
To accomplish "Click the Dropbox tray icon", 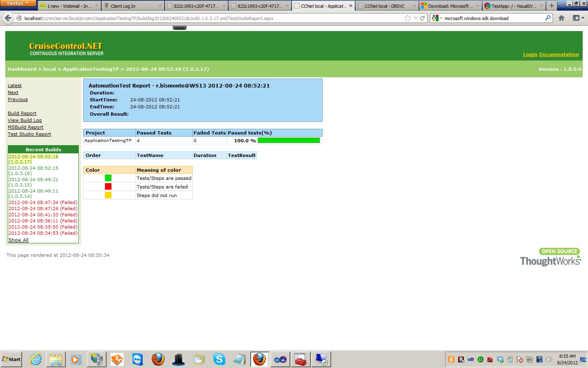I will coord(500,359).
